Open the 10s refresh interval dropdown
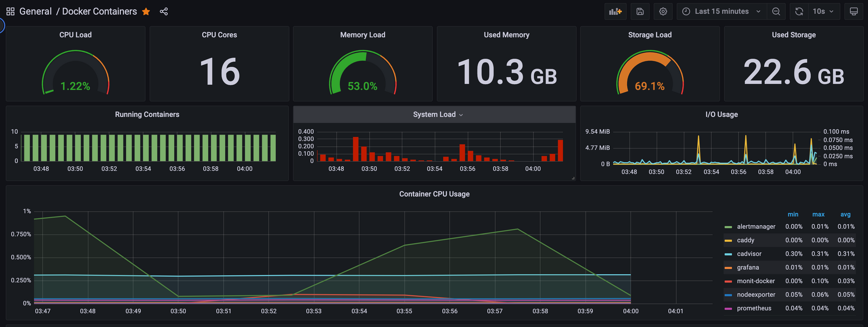Viewport: 868px width, 327px height. [x=823, y=11]
